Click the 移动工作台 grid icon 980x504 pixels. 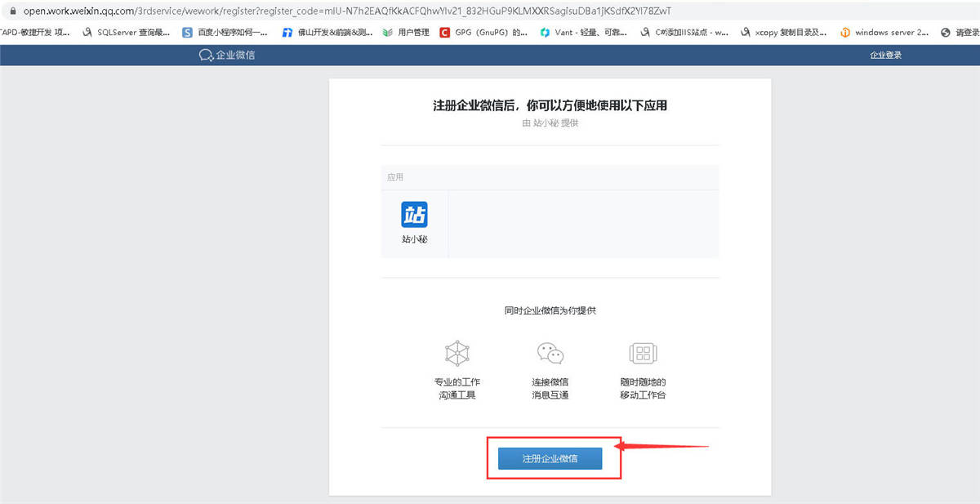[x=644, y=353]
